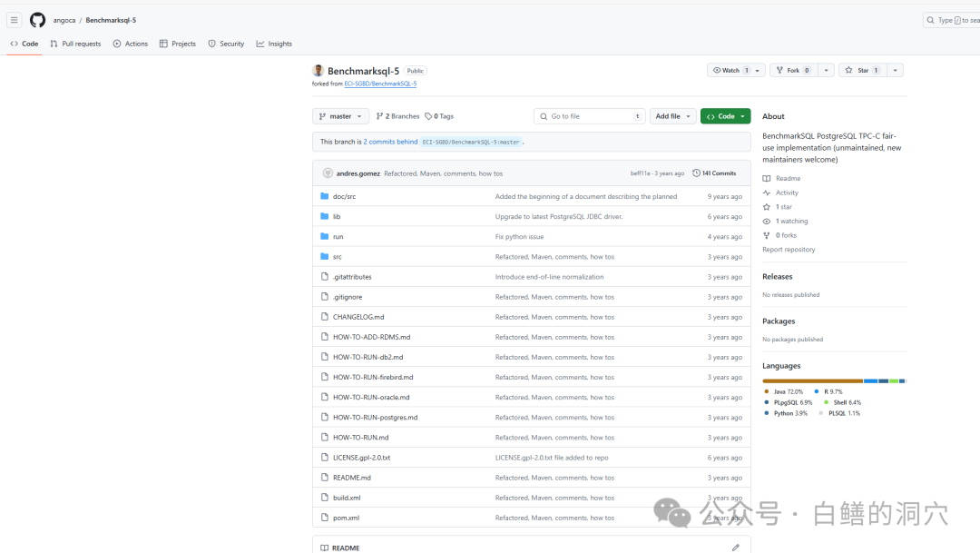Viewport: 980px width, 553px height.
Task: Open the Packages section heading
Action: click(779, 321)
